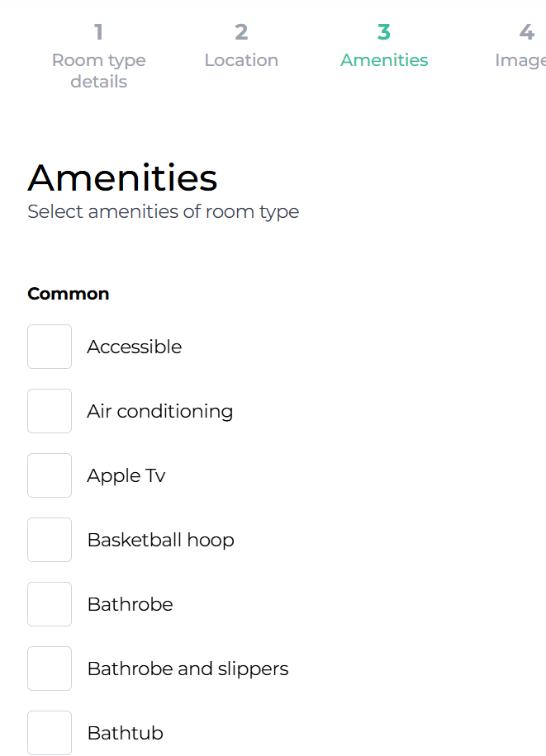This screenshot has width=546, height=756.
Task: Check the Bathrobe and slippers box
Action: click(50, 669)
